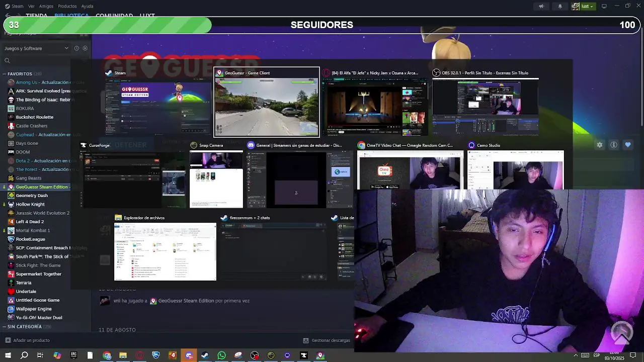Open Steam announcements megaphone icon
The width and height of the screenshot is (644, 362).
pyautogui.click(x=541, y=6)
